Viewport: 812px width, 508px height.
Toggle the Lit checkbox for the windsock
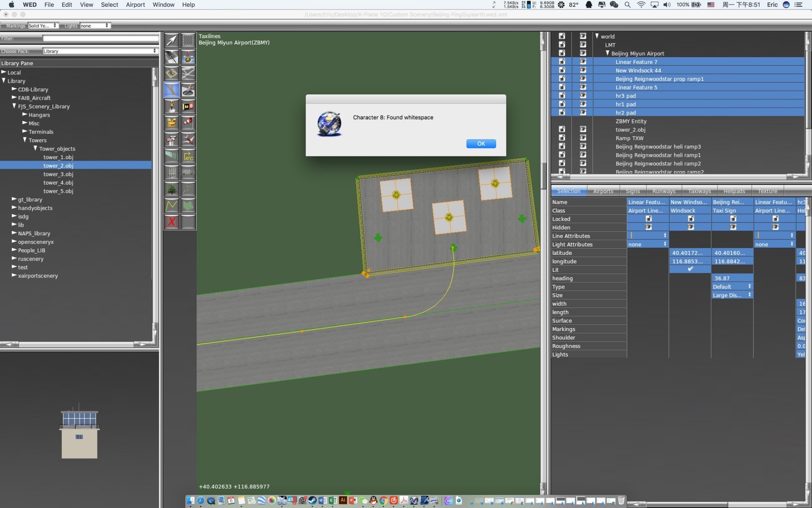(690, 269)
